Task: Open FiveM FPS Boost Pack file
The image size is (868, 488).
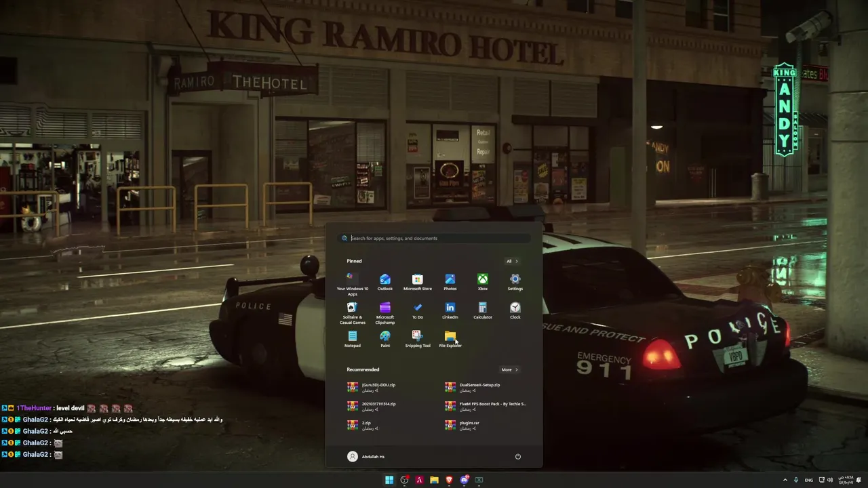Action: click(x=486, y=406)
